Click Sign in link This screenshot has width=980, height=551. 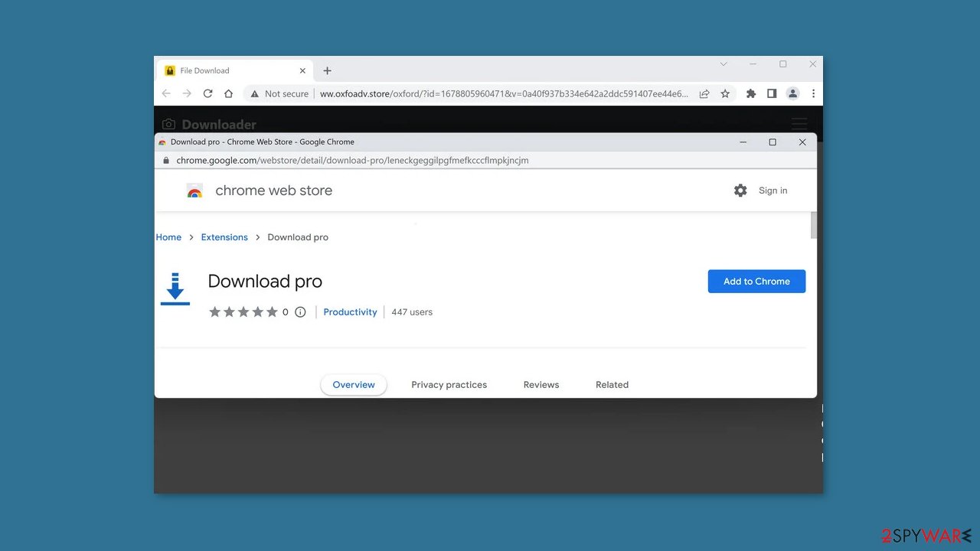pyautogui.click(x=773, y=191)
